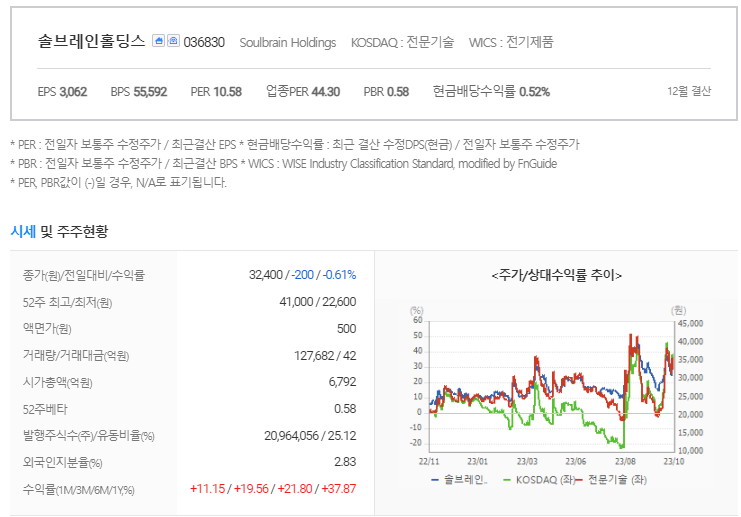Click the BPS 55,592 value

pyautogui.click(x=139, y=92)
